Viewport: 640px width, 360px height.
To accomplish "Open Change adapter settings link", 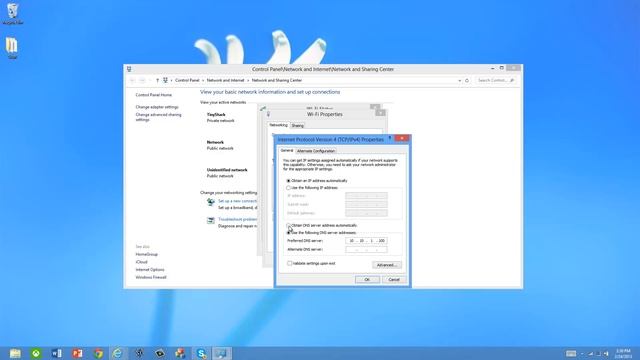I will click(157, 107).
